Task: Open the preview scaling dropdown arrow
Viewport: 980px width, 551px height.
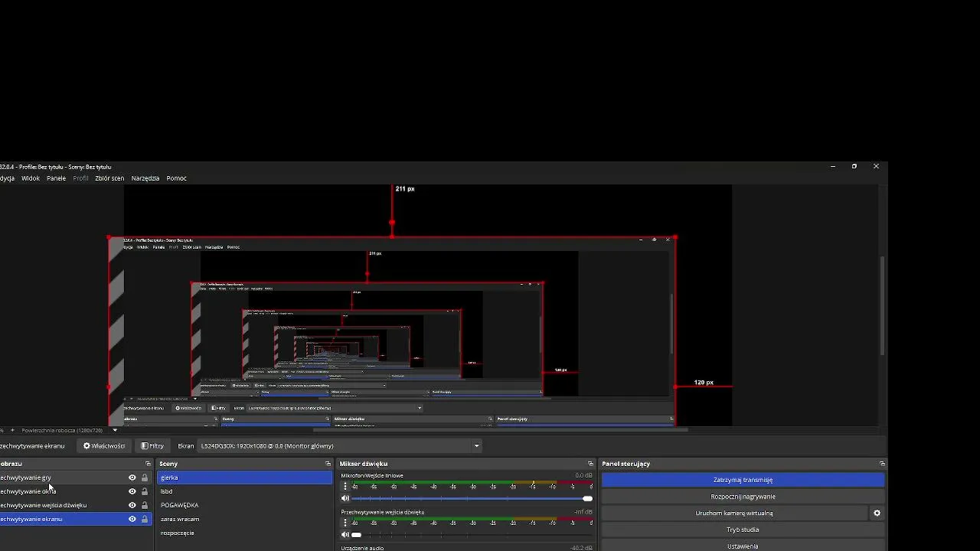Action: (x=115, y=430)
